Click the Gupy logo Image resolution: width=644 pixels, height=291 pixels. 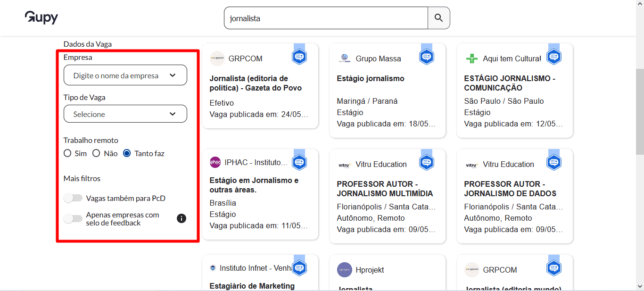coord(41,17)
